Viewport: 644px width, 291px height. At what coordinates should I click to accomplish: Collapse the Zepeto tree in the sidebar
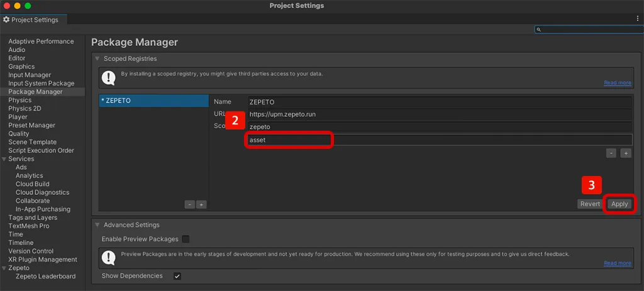[4, 268]
